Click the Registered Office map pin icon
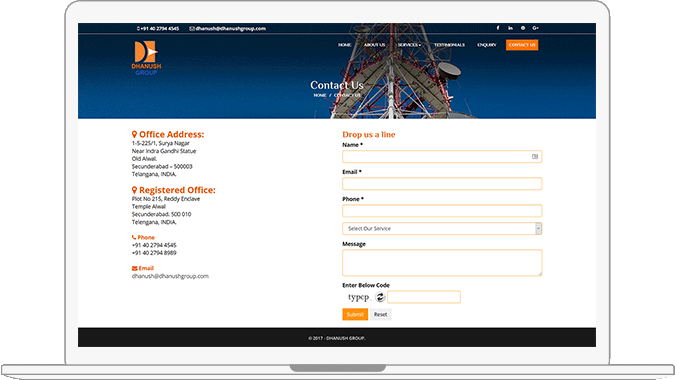Screen dimensions: 675x380 [x=134, y=190]
